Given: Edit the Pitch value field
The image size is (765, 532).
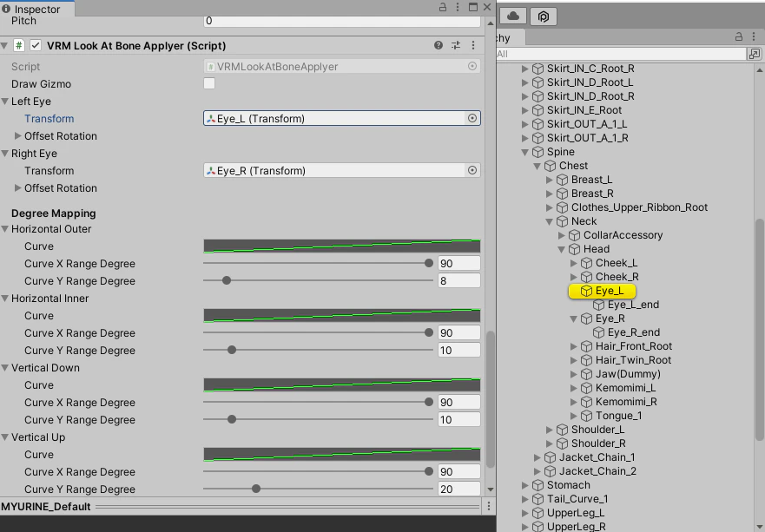Looking at the screenshot, I should coord(342,21).
